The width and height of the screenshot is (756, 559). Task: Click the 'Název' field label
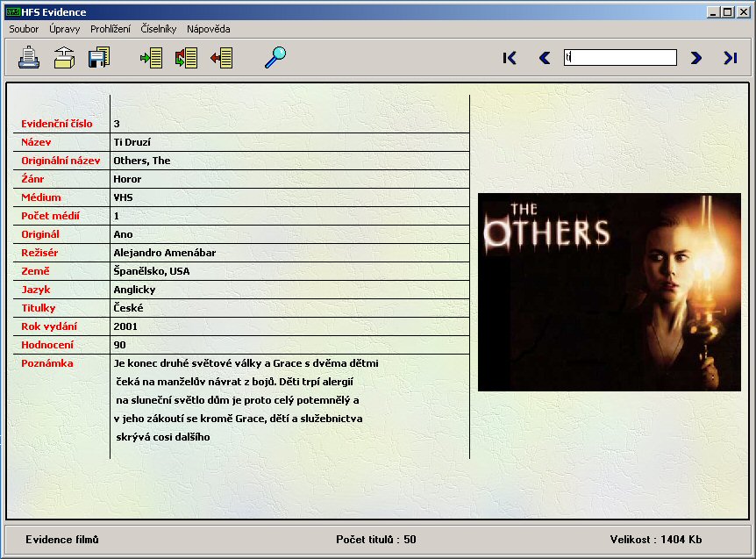[36, 142]
